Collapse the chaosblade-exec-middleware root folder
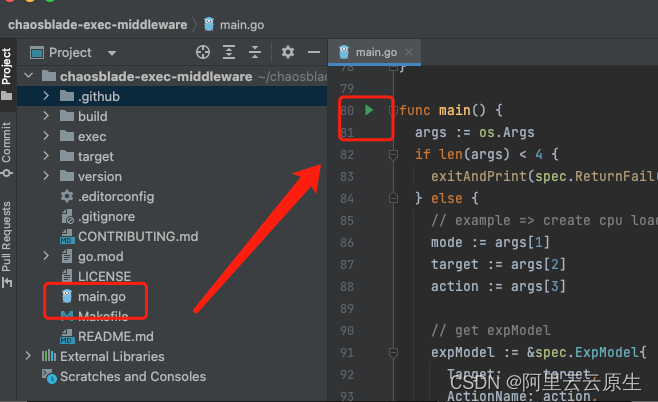 click(x=29, y=76)
